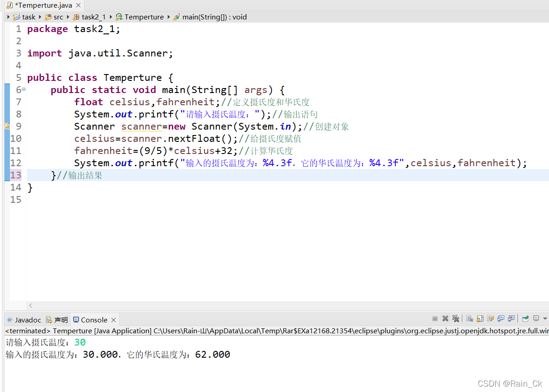The height and width of the screenshot is (392, 549).
Task: Click the underlined 'scanner' variable on line 9
Action: click(141, 126)
